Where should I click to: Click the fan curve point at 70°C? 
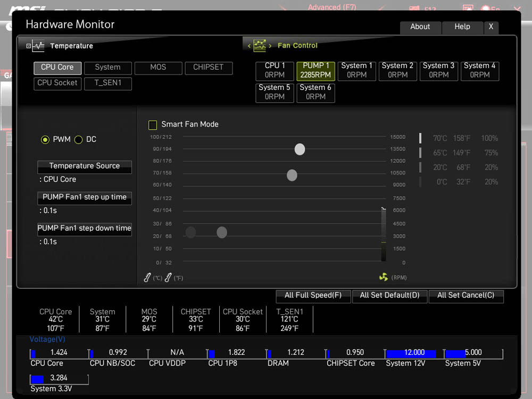click(x=292, y=176)
